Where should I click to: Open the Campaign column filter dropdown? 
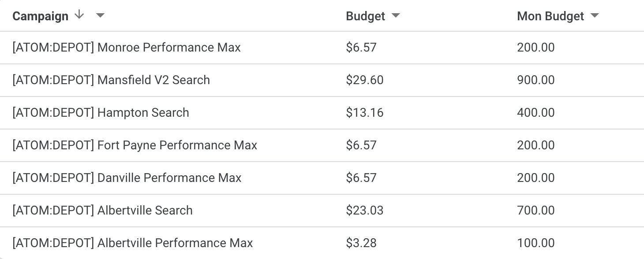tap(101, 16)
